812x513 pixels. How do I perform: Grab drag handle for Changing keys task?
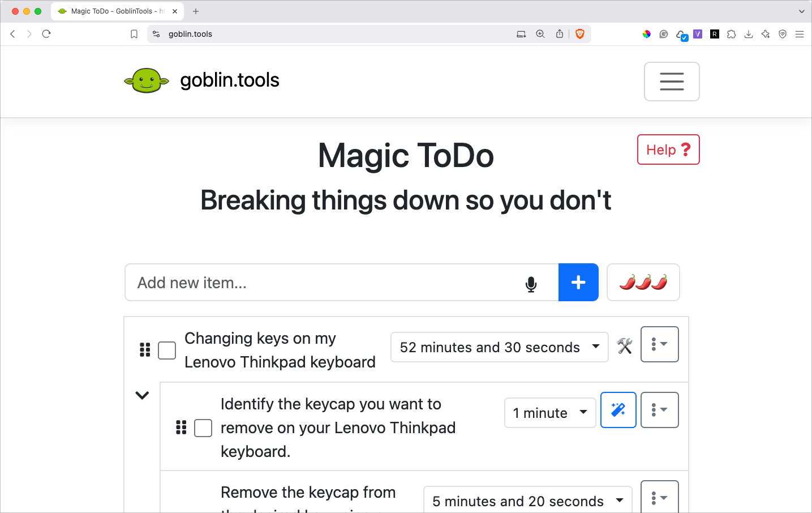[145, 350]
